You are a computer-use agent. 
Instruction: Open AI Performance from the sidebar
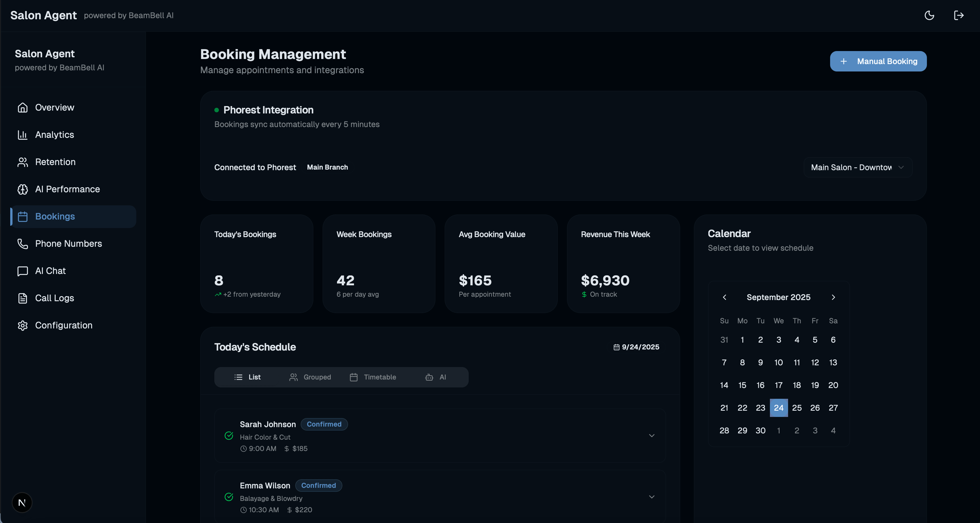(67, 189)
